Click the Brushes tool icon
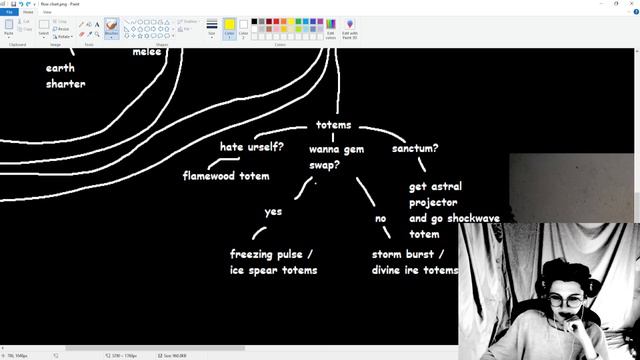 [x=112, y=24]
